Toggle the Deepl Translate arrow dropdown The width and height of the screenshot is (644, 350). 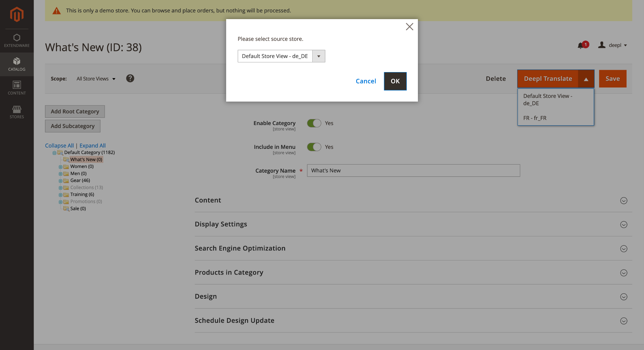[586, 79]
